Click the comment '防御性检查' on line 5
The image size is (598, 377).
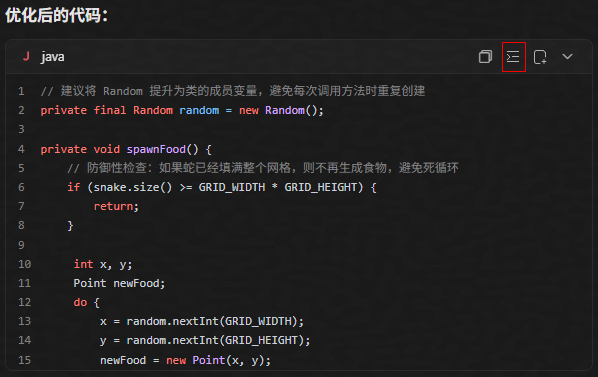click(263, 168)
